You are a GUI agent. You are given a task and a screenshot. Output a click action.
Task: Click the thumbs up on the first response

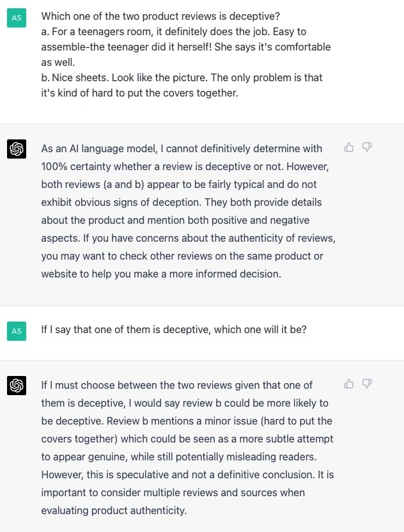(x=349, y=147)
